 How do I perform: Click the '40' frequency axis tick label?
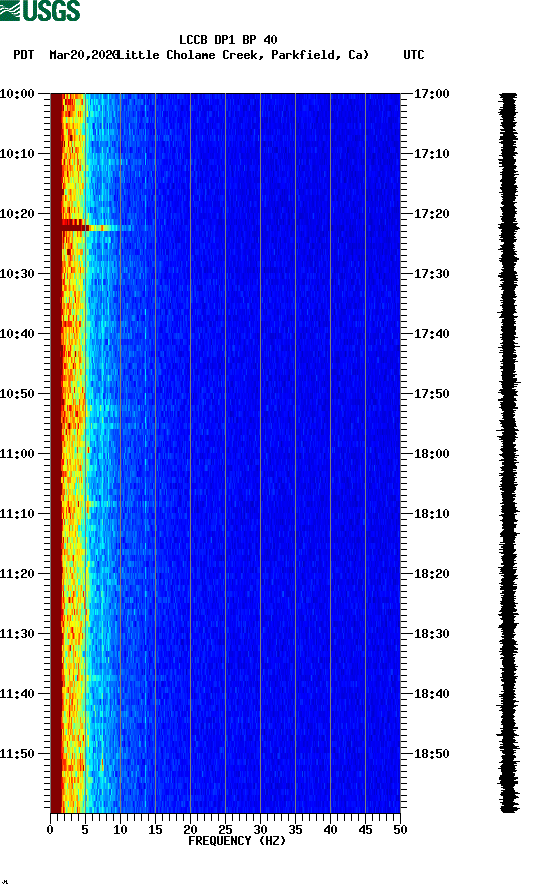(x=330, y=830)
